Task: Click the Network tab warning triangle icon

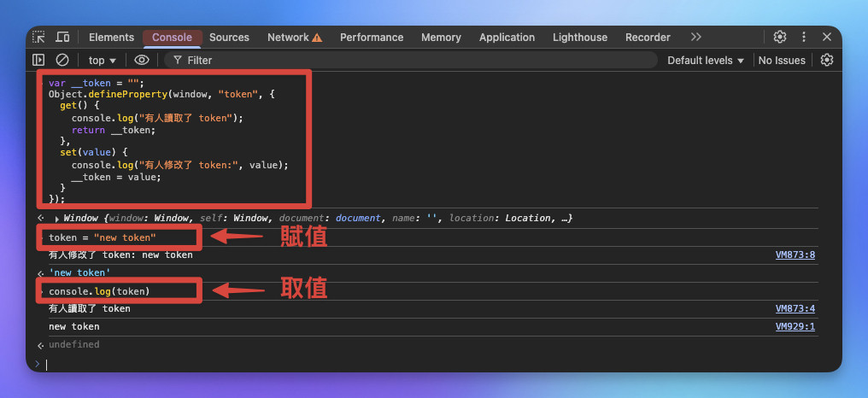Action: pos(317,38)
